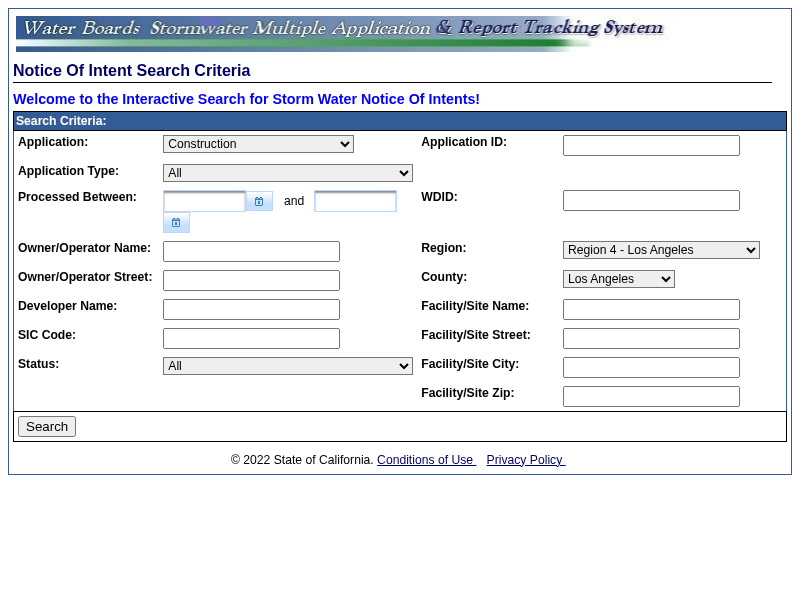The width and height of the screenshot is (800, 600).
Task: Click calendar icon below the first date field
Action: pyautogui.click(x=176, y=223)
